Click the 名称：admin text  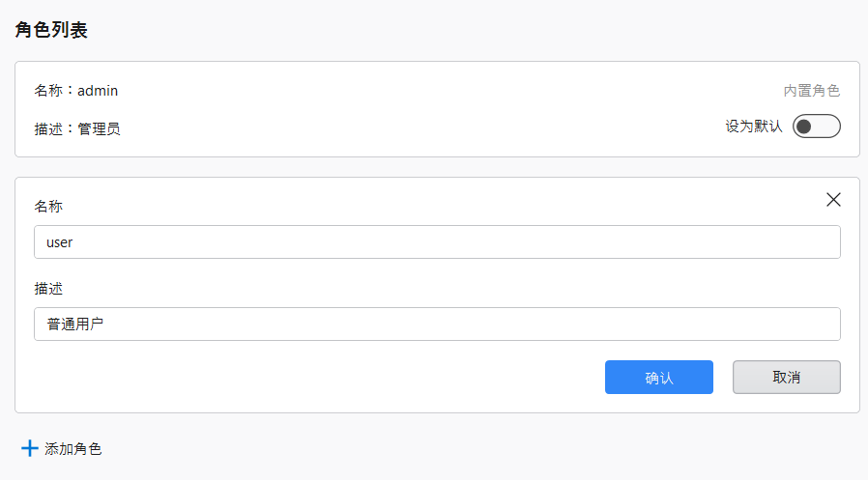pyautogui.click(x=76, y=91)
